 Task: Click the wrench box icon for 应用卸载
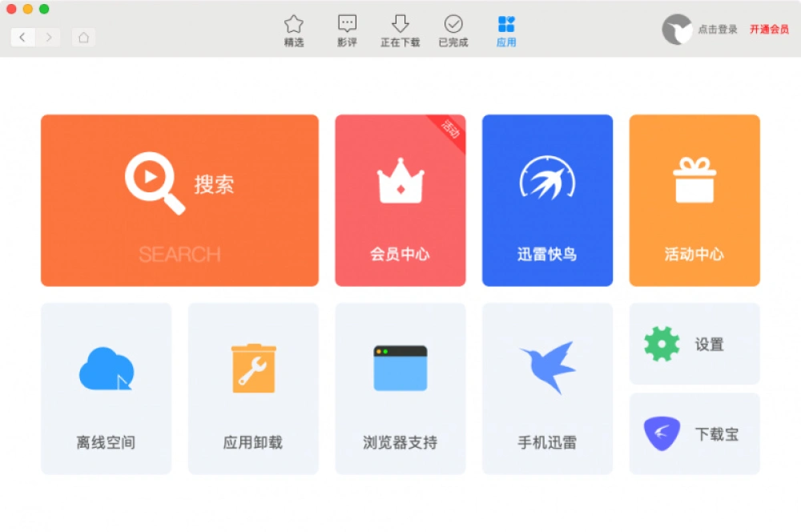[x=253, y=369]
